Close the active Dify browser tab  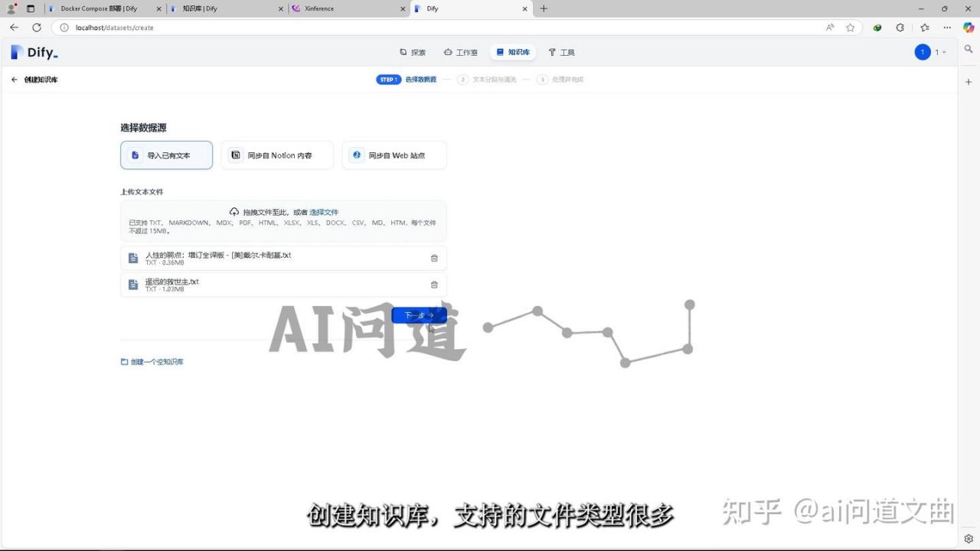coord(525,9)
